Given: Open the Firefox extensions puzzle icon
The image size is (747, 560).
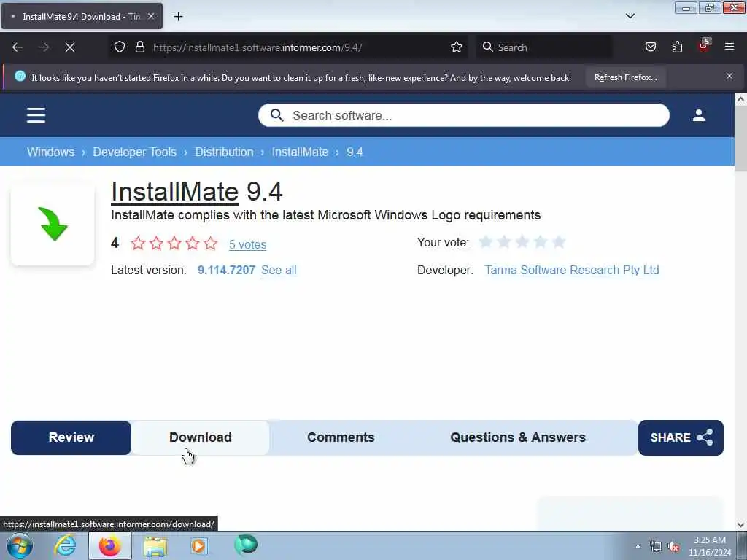Looking at the screenshot, I should click(677, 47).
